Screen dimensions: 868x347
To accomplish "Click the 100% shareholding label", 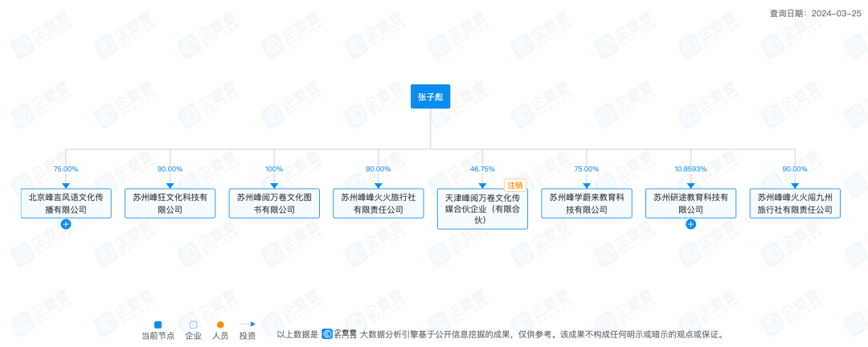I will 274,169.
